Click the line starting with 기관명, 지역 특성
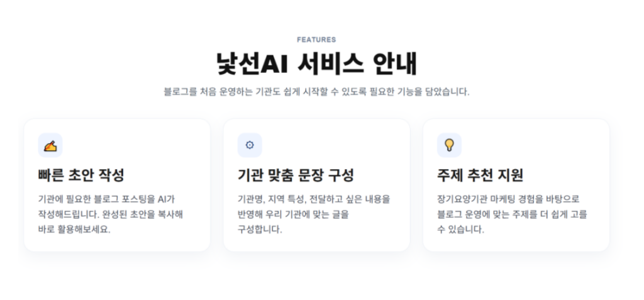This screenshot has width=644, height=300. (x=314, y=199)
